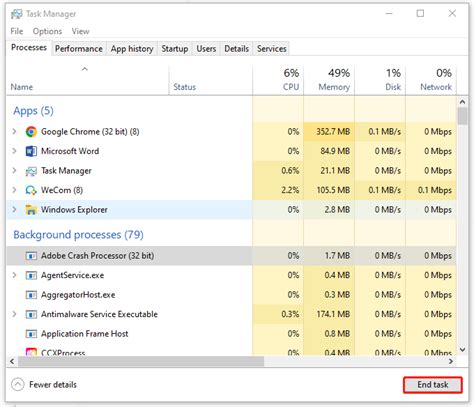Click the vertical scrollbar thumb
This screenshot has width=474, height=407.
coord(462,116)
